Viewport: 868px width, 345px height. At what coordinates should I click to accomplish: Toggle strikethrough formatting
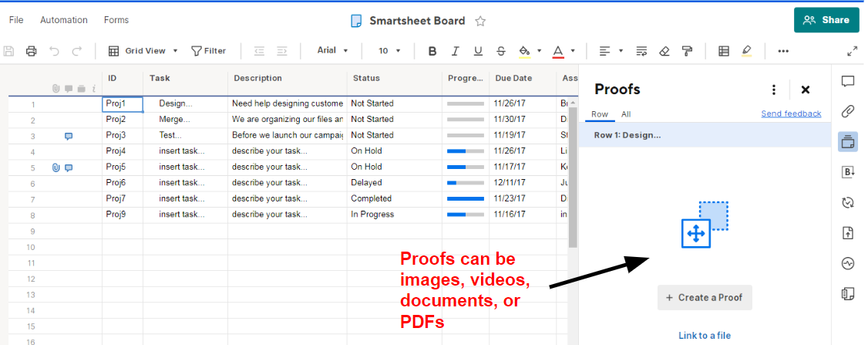501,51
